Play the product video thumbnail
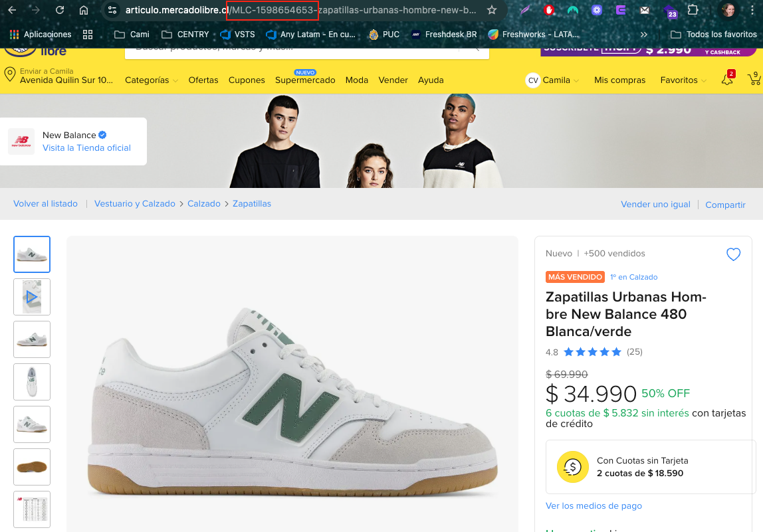The image size is (763, 532). [32, 297]
